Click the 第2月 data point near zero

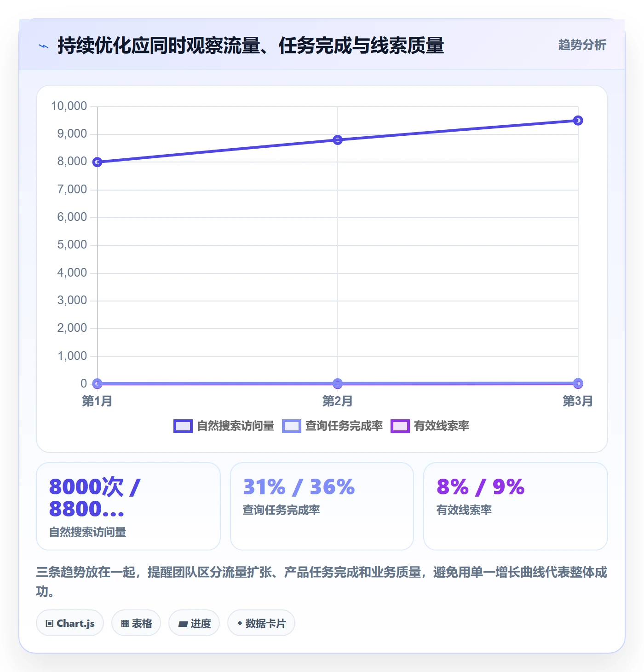coord(338,383)
